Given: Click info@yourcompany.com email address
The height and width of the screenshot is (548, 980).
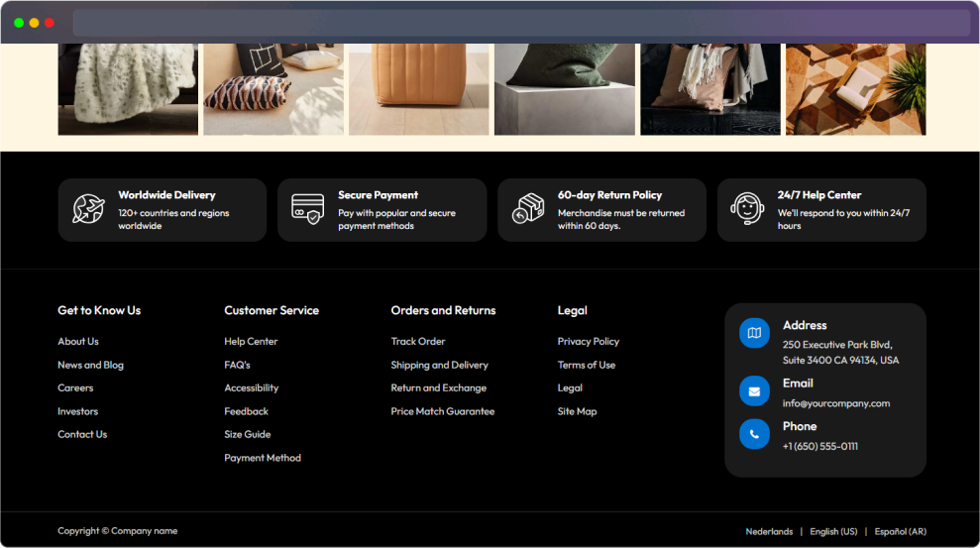Looking at the screenshot, I should point(836,403).
